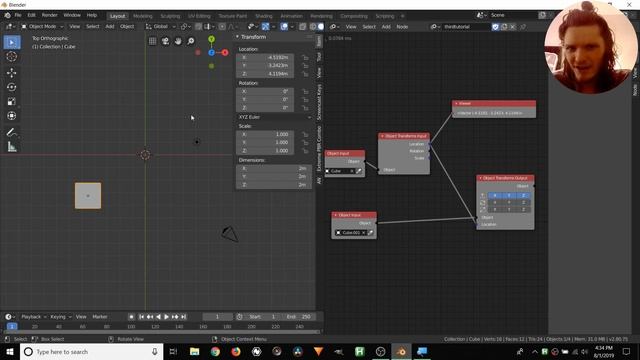Click the red X axis gizmo

(225, 52)
